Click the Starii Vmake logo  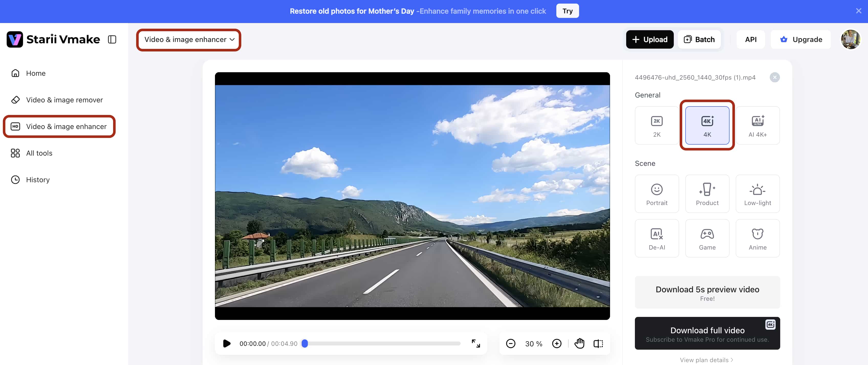point(53,39)
